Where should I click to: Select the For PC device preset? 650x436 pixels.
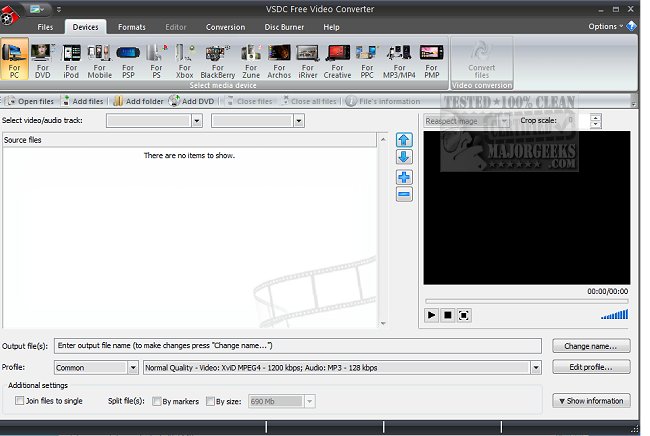(x=14, y=60)
